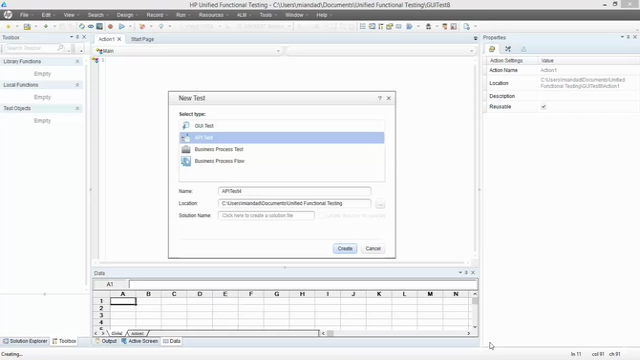Close the Toolbox panel
Viewport: 640px width, 360px height.
[84, 37]
